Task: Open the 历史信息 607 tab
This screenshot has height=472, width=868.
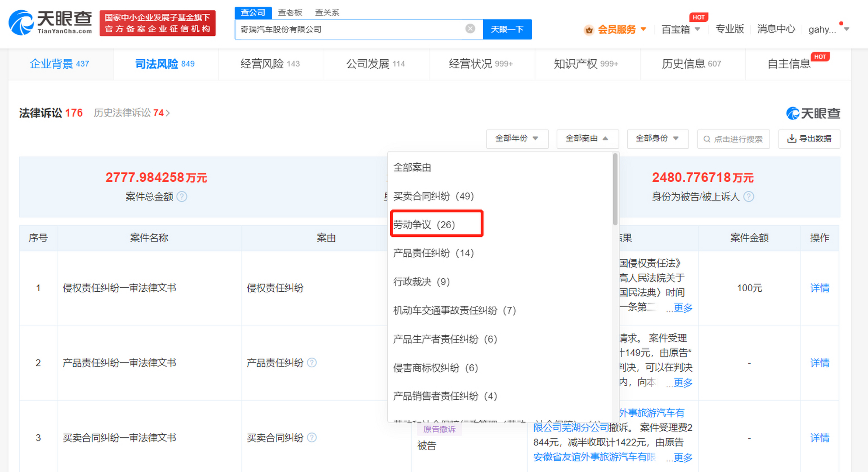Action: coord(693,64)
